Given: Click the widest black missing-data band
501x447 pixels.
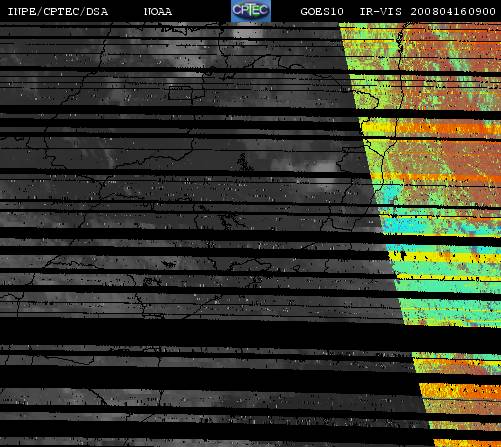Looking at the screenshot, I should coord(207,332).
